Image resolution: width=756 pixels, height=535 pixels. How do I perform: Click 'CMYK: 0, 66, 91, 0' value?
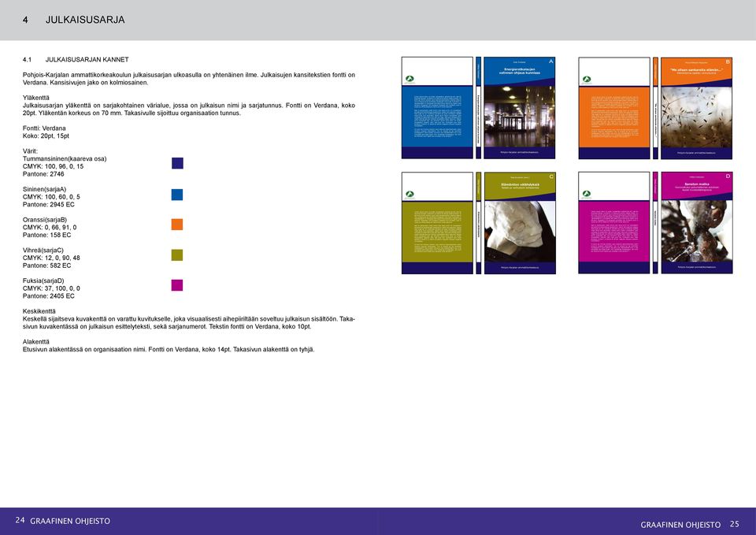(x=50, y=227)
